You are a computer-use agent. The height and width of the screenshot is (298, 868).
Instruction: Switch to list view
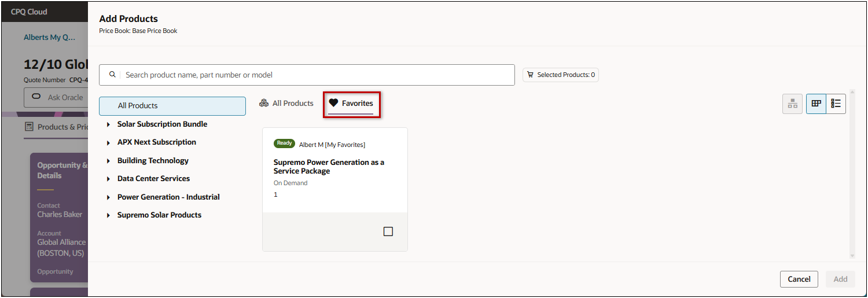point(836,104)
